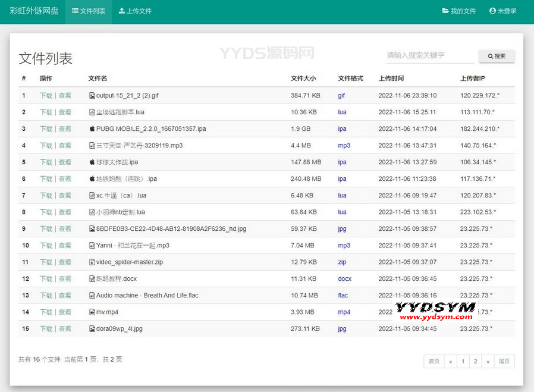
Task: View the 球球大作战.ipa file via 查看
Action: [x=65, y=162]
